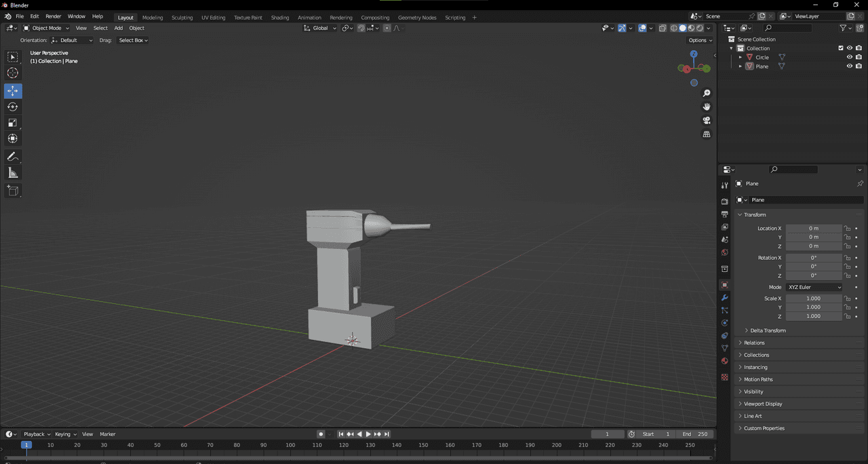Hide the Plane object in viewport

[849, 66]
